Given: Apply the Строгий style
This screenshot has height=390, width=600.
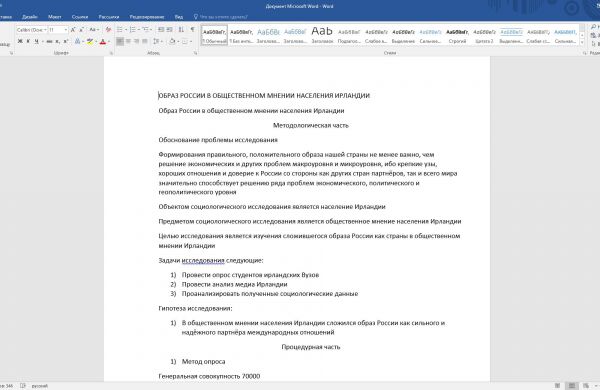Looking at the screenshot, I should point(457,36).
